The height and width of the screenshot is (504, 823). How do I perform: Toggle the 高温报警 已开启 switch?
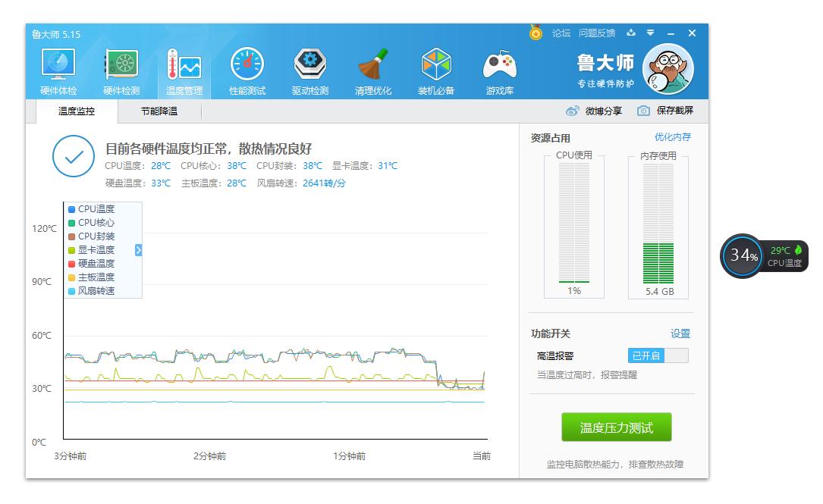(x=658, y=355)
